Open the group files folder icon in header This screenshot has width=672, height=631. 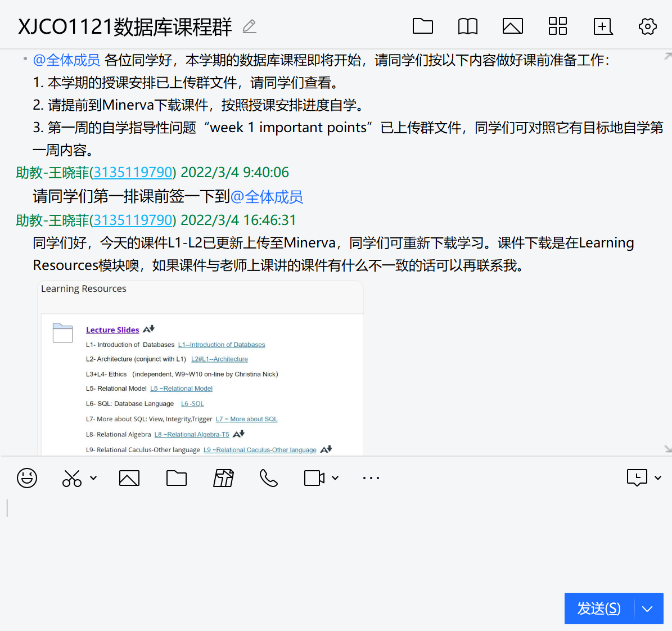(422, 26)
